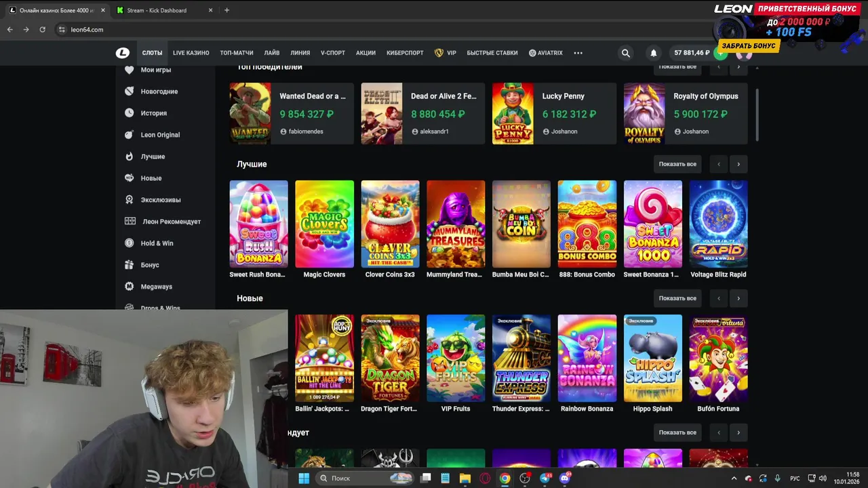
Task: Launch Clover Coins 3x3 game thumbnail
Action: 390,224
